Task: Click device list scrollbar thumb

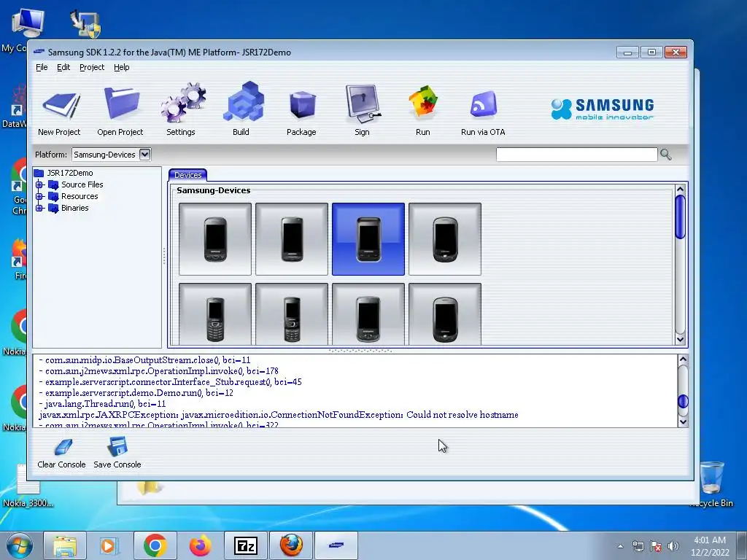Action: click(x=681, y=217)
